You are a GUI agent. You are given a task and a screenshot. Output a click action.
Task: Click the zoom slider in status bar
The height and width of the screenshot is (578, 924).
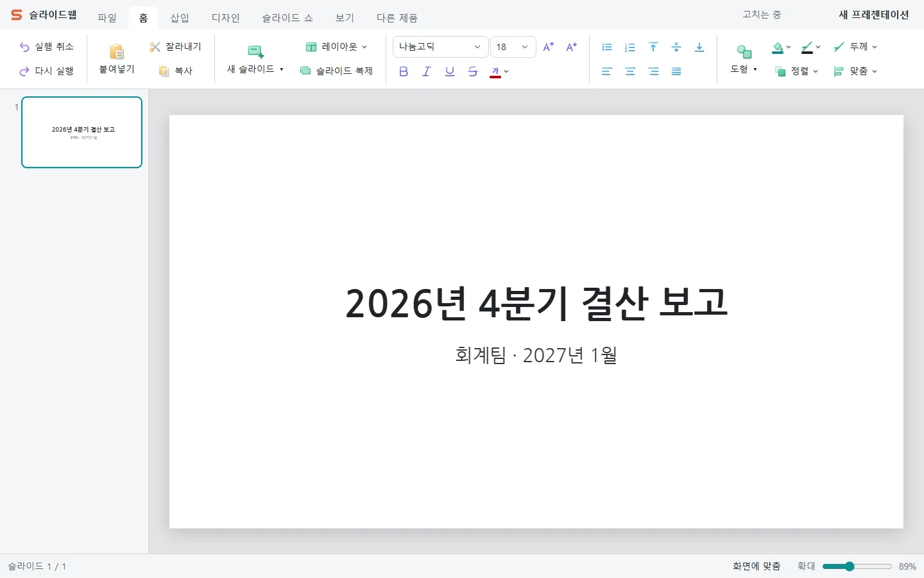coord(857,566)
